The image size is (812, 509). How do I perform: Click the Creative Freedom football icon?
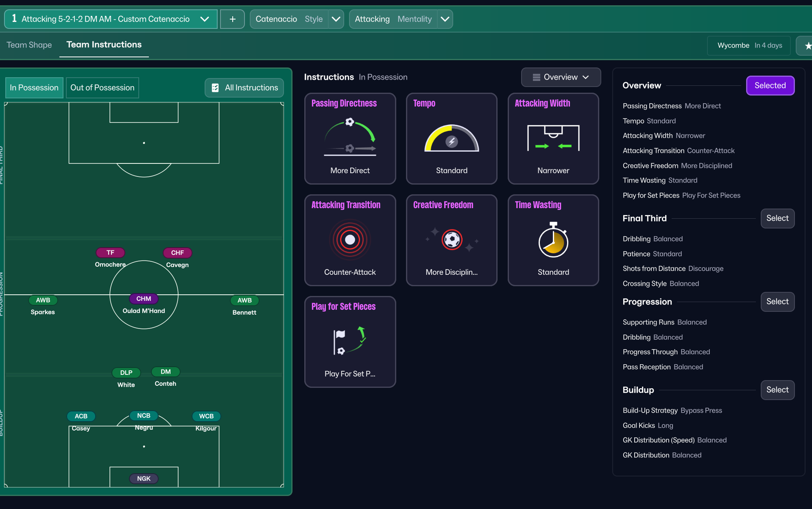pyautogui.click(x=451, y=240)
